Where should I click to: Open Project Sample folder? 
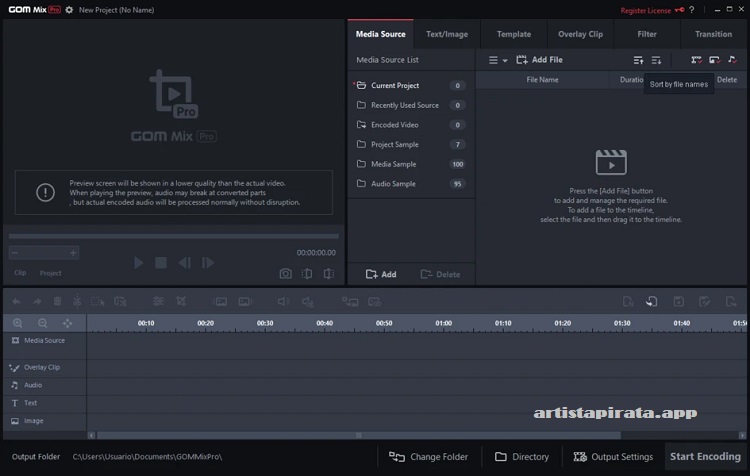coord(411,144)
